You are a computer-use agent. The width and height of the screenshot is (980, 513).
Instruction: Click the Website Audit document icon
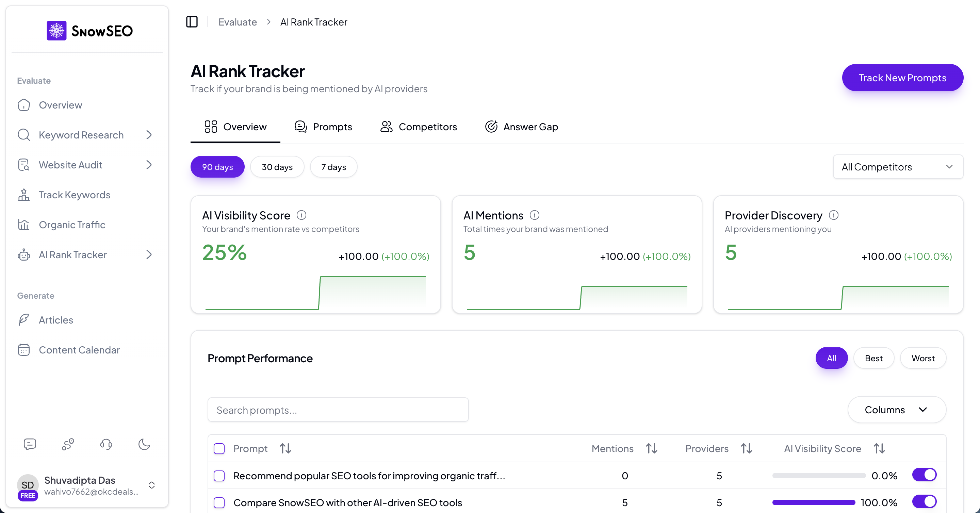click(23, 165)
